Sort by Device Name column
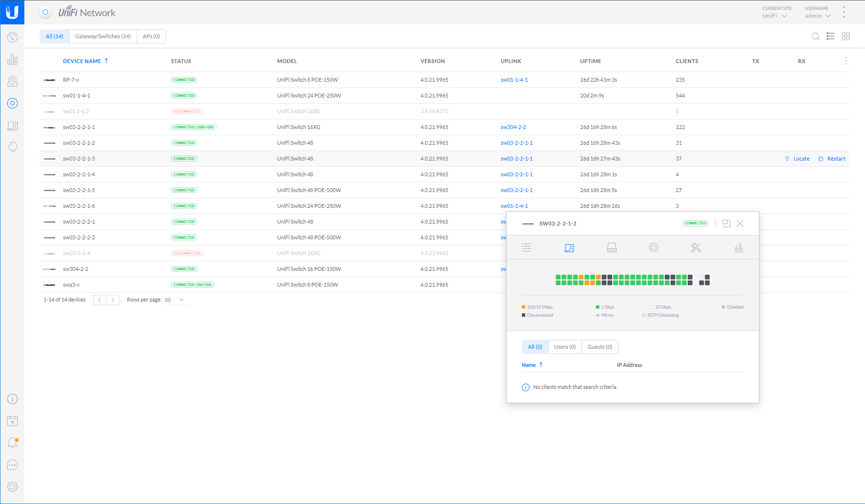 (86, 61)
